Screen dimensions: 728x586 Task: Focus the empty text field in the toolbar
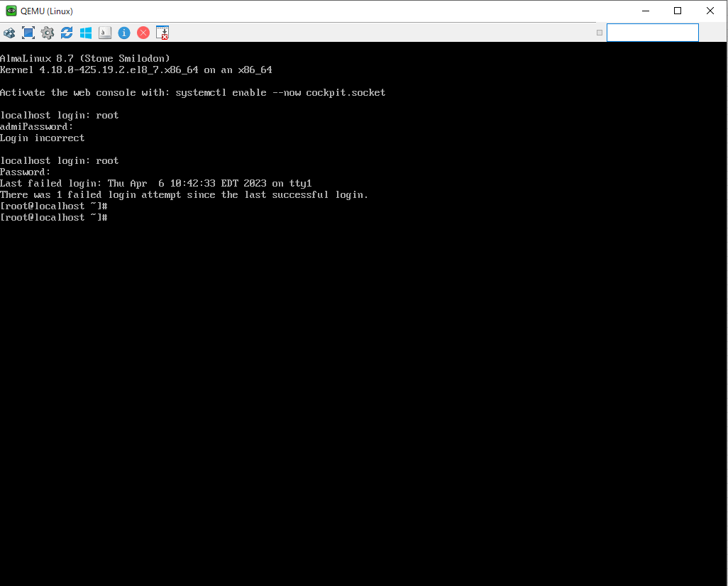point(652,33)
